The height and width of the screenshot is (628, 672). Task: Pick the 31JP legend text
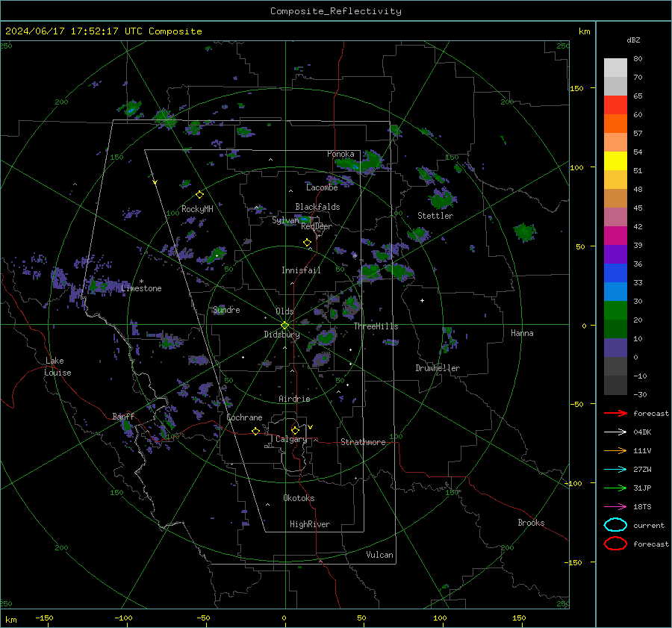pyautogui.click(x=642, y=488)
